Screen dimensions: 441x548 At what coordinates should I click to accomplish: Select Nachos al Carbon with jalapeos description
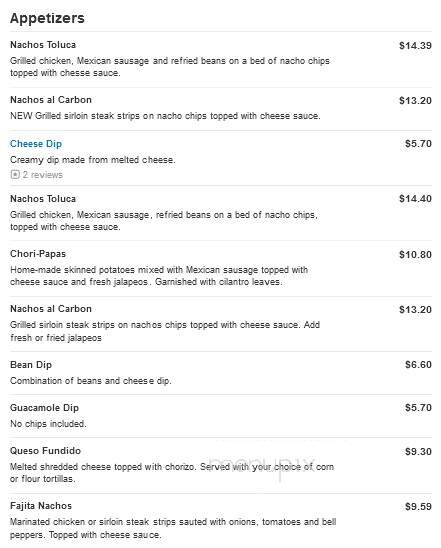51,309
